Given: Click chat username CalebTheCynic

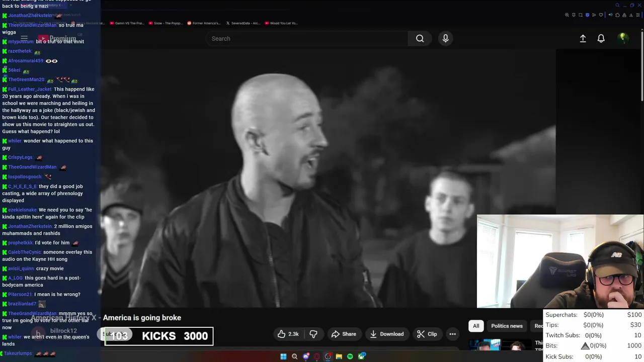Looking at the screenshot, I should point(25,252).
